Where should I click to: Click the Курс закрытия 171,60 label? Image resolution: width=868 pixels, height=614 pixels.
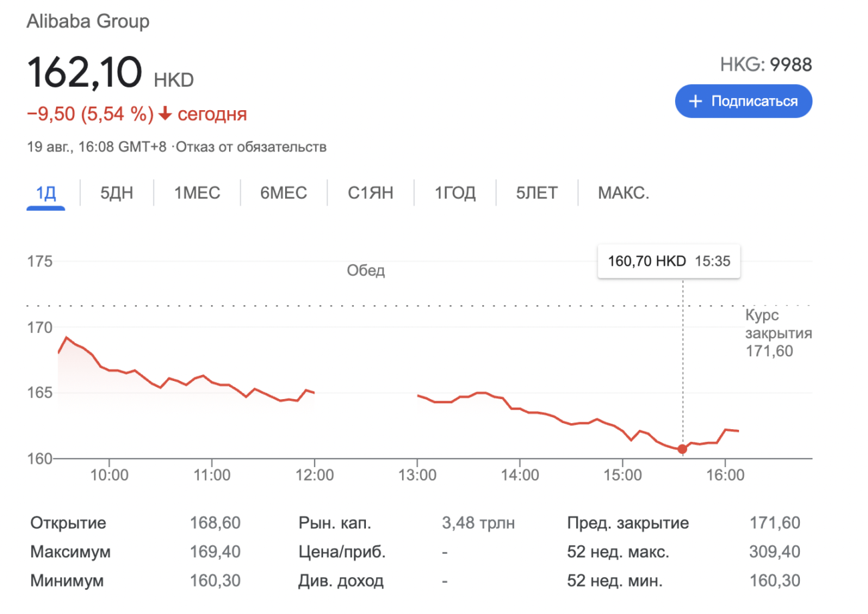pyautogui.click(x=779, y=333)
